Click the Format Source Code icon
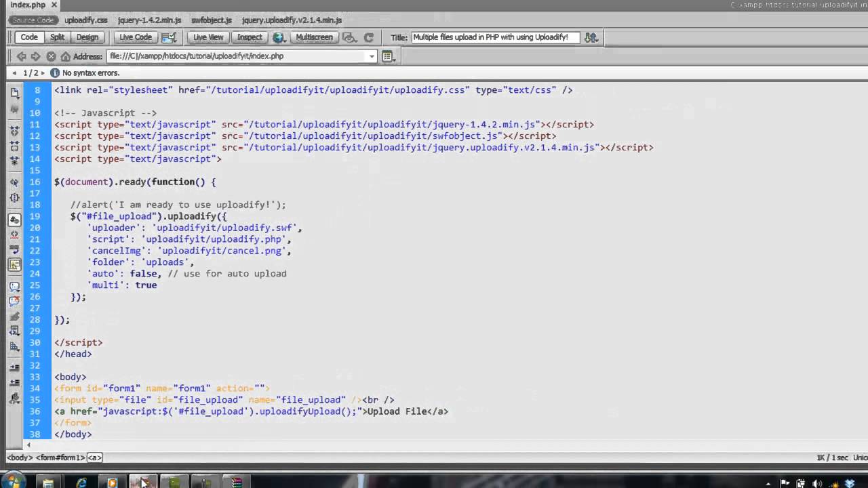868x488 pixels. 14,398
